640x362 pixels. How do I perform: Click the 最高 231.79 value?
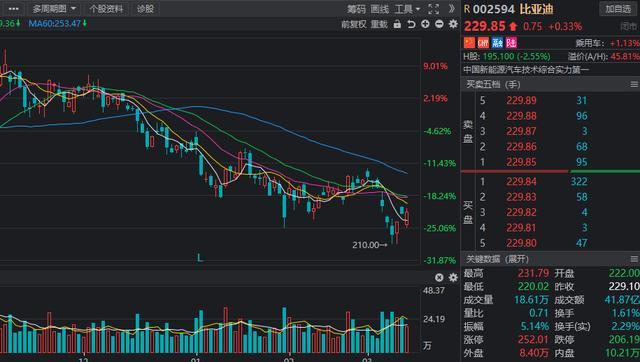click(x=533, y=273)
